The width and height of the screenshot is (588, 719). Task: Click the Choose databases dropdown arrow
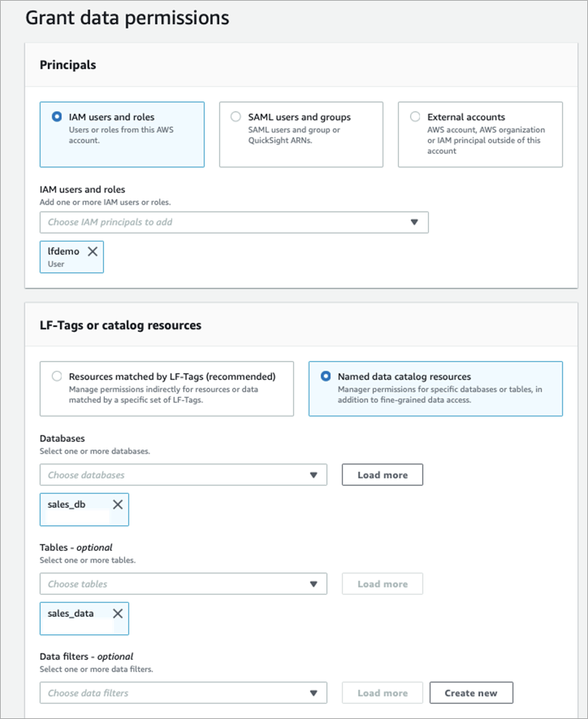[314, 475]
